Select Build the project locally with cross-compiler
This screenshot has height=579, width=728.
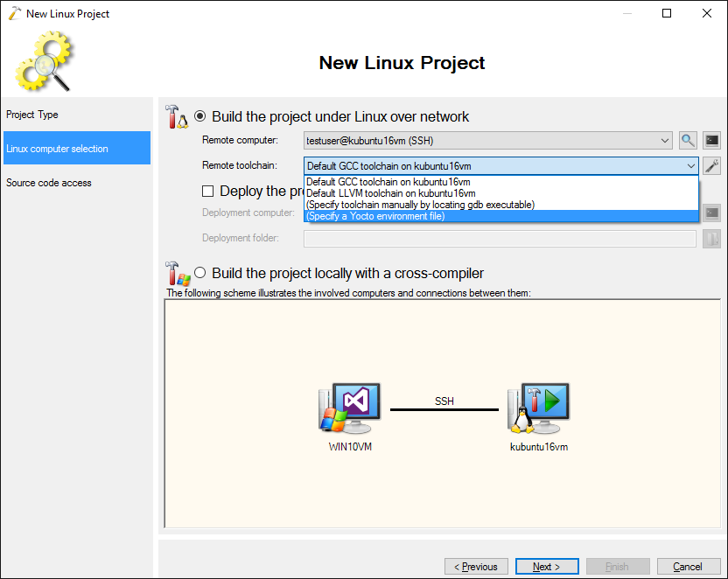pyautogui.click(x=200, y=272)
